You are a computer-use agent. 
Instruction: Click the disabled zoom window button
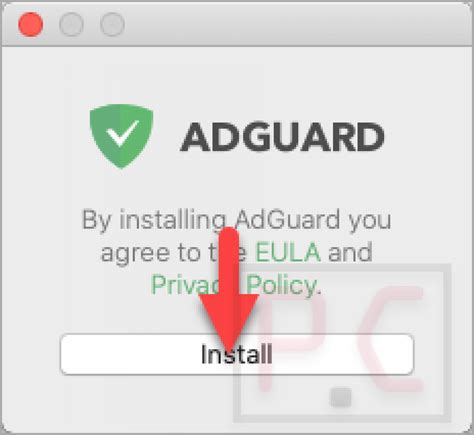pyautogui.click(x=112, y=24)
